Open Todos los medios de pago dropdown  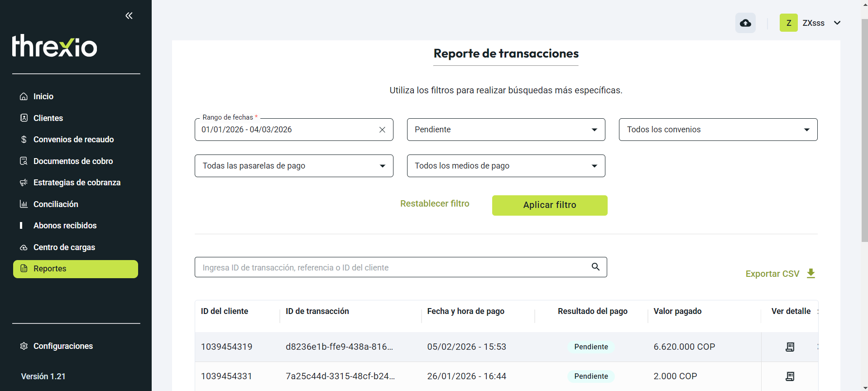[506, 166]
